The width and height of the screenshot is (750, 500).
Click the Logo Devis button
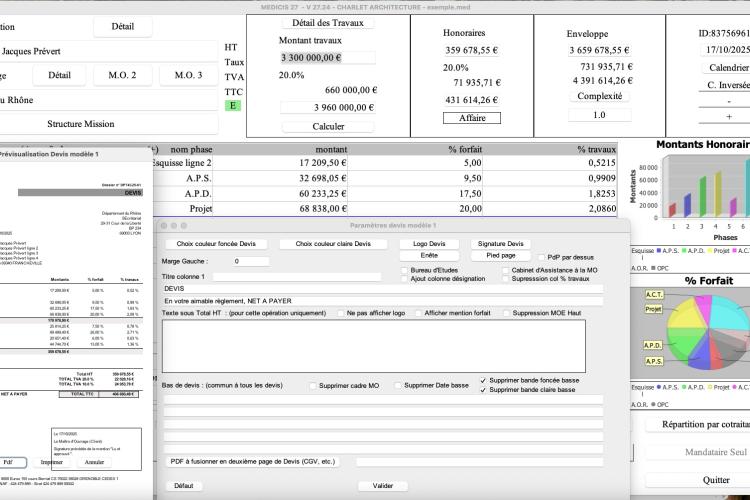(x=429, y=244)
